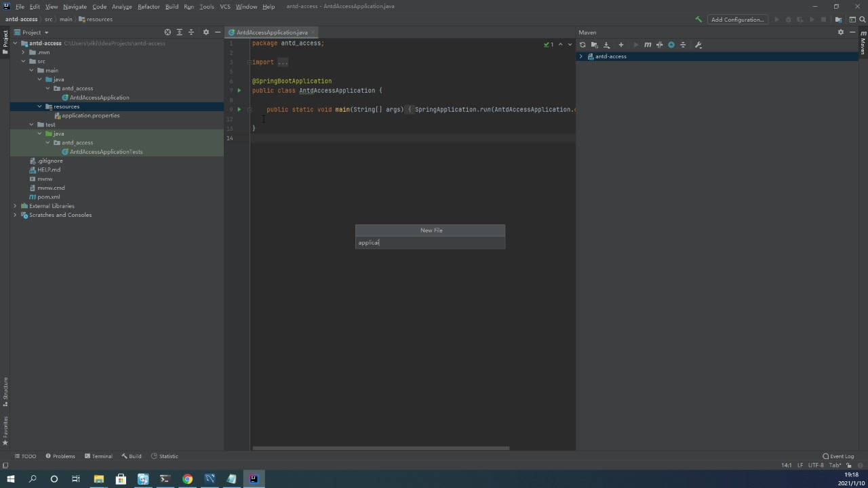Click Maven add project plus icon

[x=620, y=45]
